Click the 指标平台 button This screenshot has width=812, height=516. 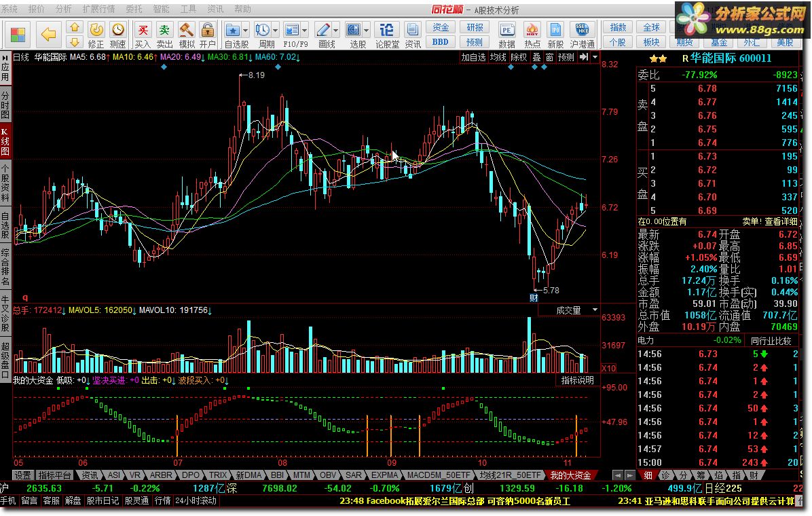pyautogui.click(x=55, y=475)
